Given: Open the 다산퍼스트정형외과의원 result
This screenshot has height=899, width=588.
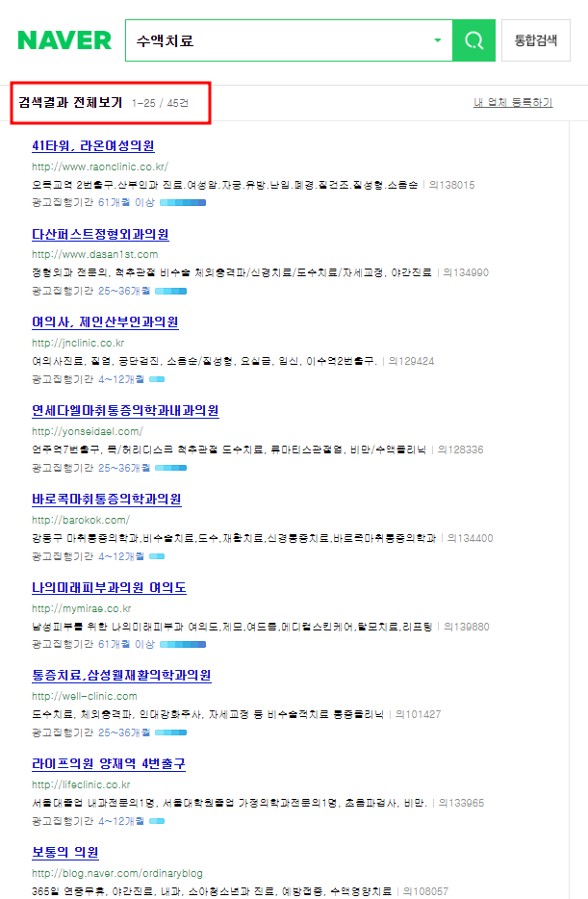Looking at the screenshot, I should 100,234.
